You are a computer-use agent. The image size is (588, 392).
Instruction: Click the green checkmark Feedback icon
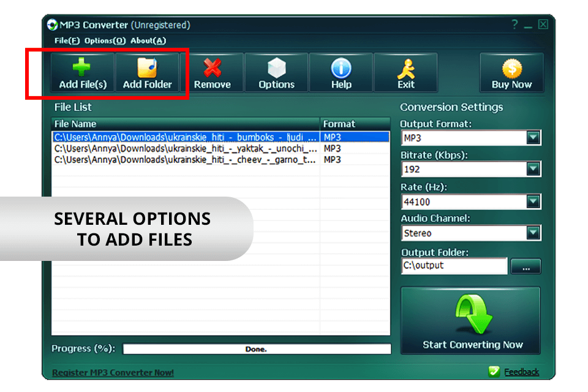tap(494, 371)
